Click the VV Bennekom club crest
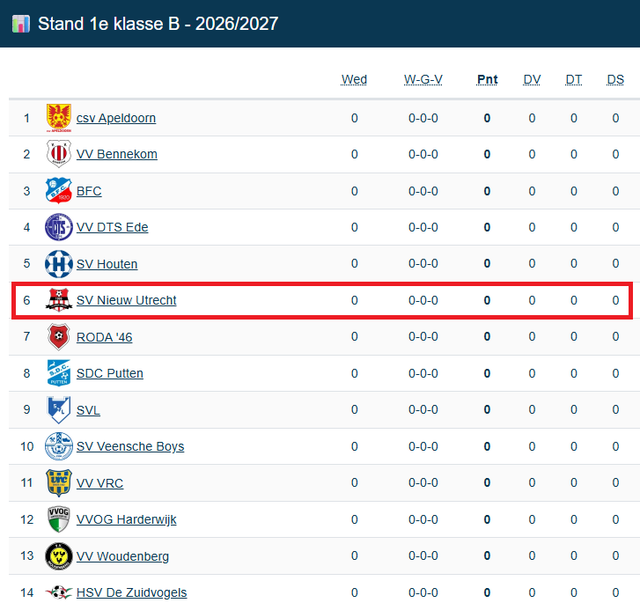This screenshot has height=610, width=640. click(59, 154)
